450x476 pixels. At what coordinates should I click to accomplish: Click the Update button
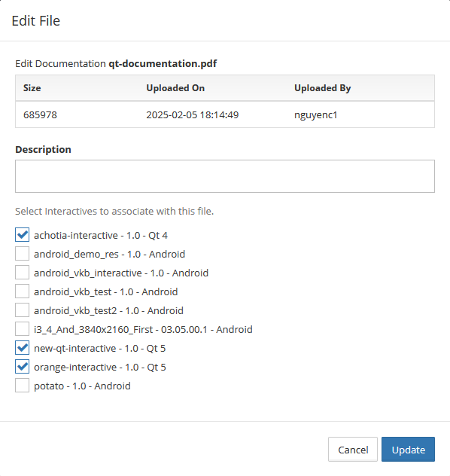point(408,450)
